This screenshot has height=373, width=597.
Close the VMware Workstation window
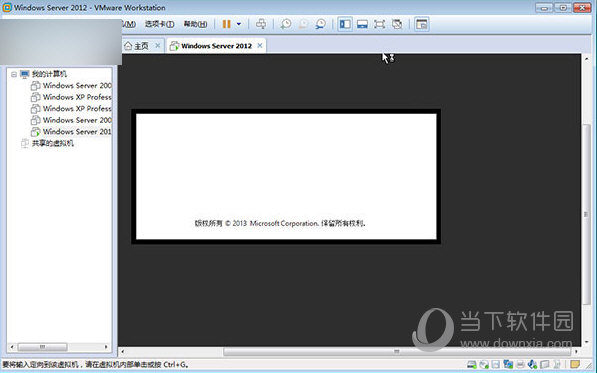582,8
